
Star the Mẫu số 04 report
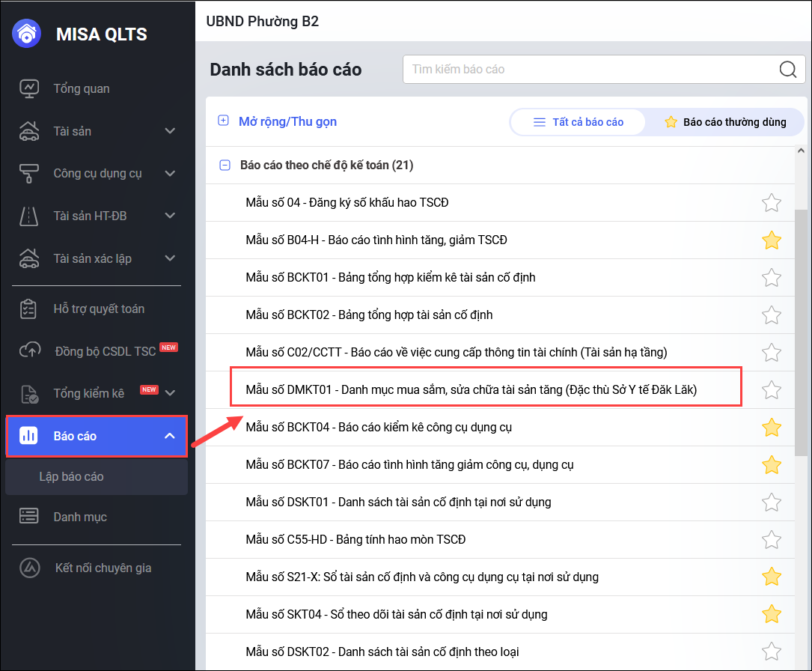771,203
